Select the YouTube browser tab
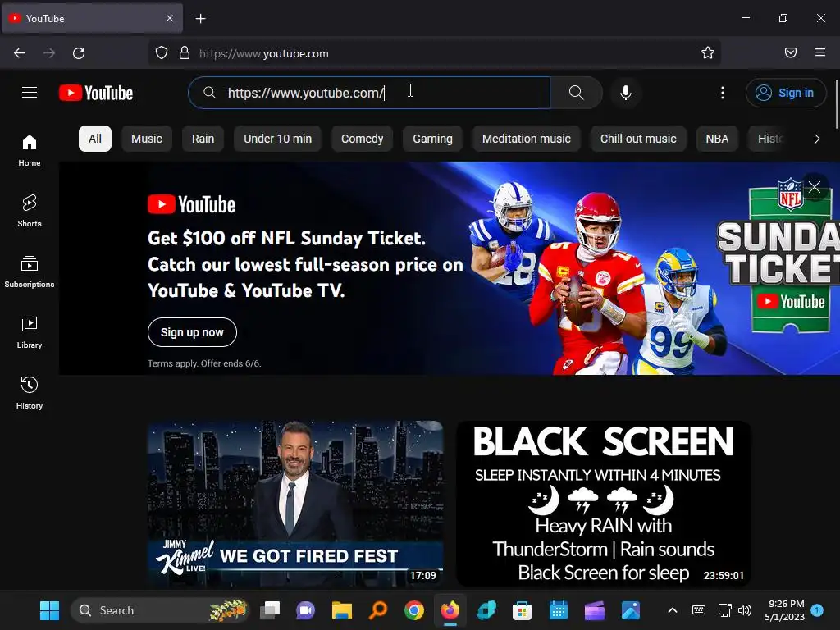Screen dimensions: 840x630 pyautogui.click(x=92, y=18)
